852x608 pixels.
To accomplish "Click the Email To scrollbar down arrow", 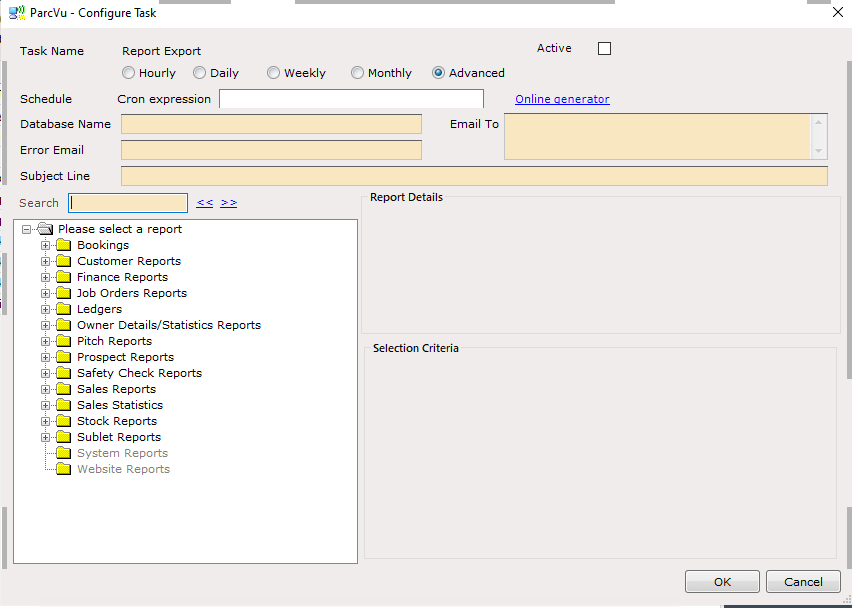I will coord(818,151).
